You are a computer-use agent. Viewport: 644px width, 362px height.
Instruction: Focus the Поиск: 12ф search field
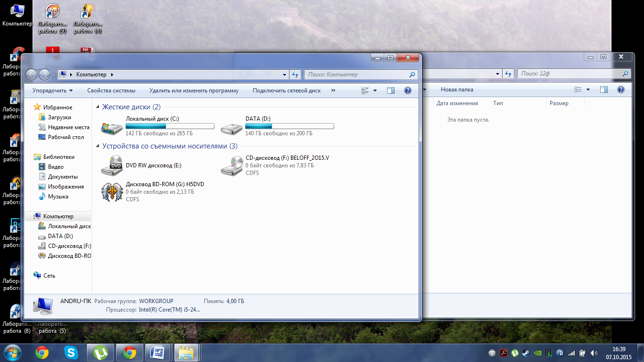tap(574, 74)
